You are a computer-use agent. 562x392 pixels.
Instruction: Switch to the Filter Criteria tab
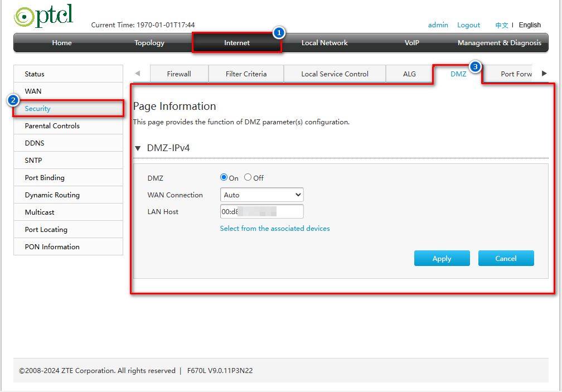(x=246, y=74)
